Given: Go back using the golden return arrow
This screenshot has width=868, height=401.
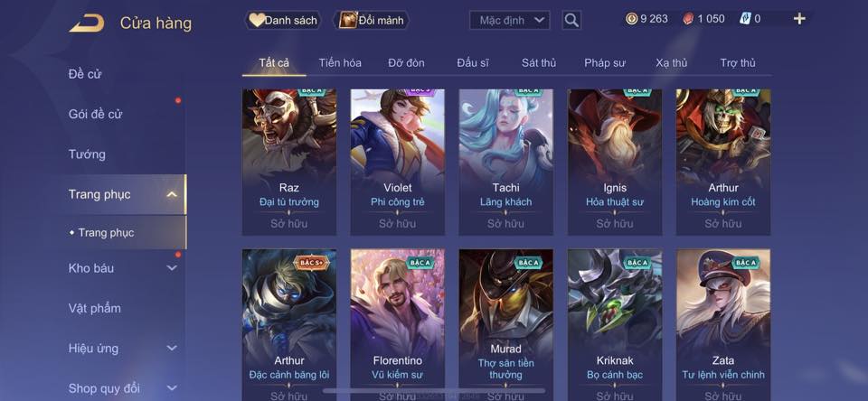Looking at the screenshot, I should tap(87, 23).
